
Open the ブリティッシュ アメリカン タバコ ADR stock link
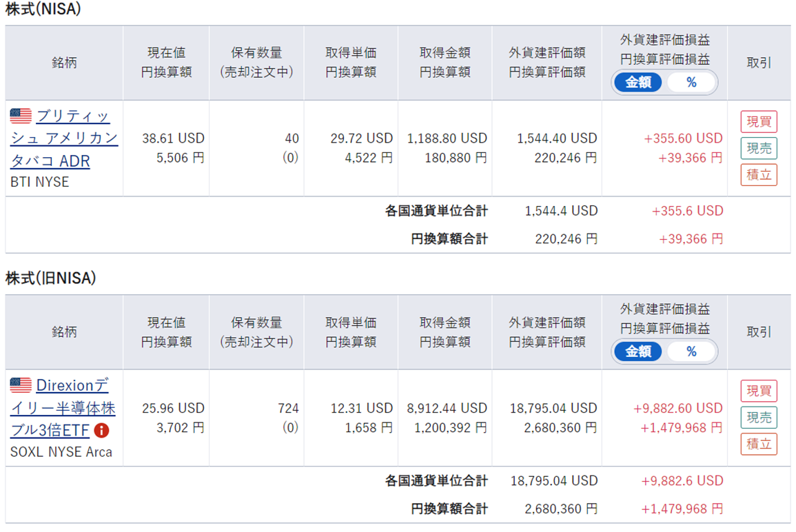[65, 138]
